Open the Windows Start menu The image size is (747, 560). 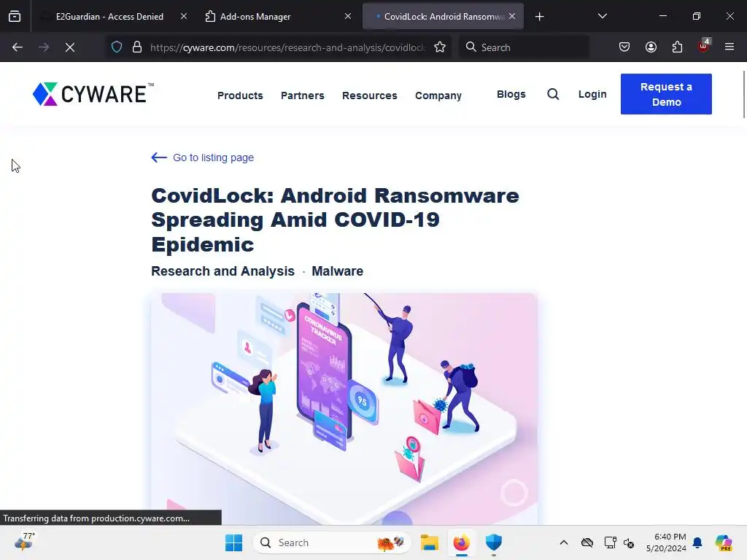coord(233,542)
